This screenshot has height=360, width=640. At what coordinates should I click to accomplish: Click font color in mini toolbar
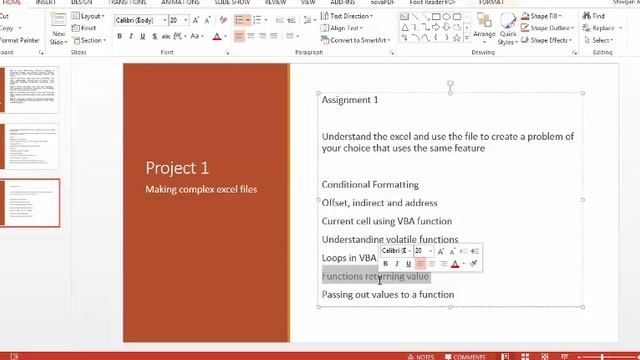pos(455,264)
